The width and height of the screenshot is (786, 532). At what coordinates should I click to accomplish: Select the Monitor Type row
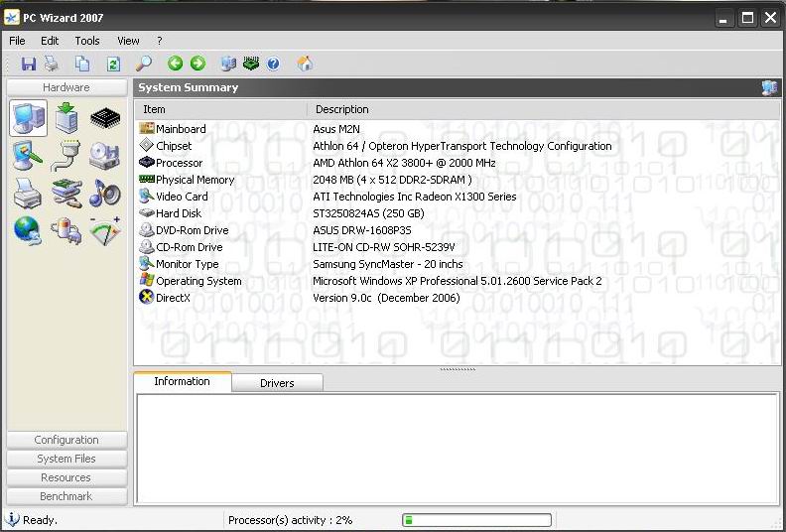[x=458, y=264]
